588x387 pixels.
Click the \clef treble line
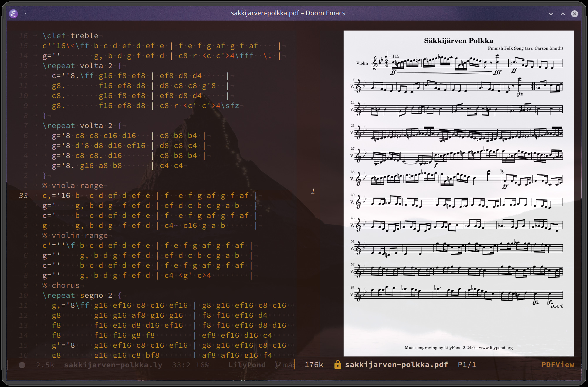[70, 36]
